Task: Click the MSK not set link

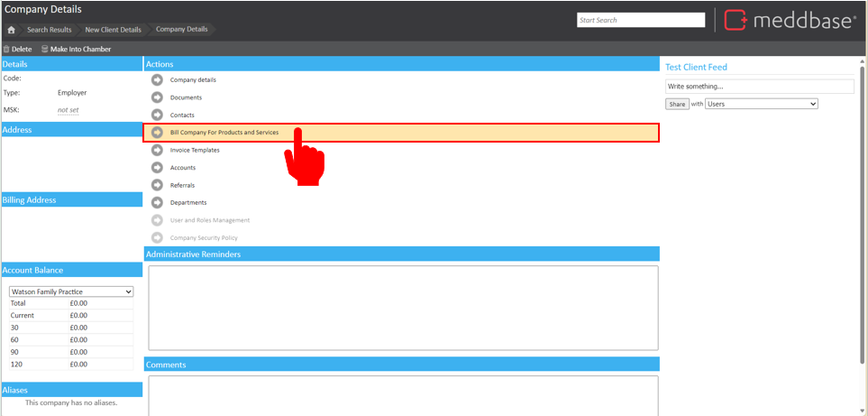Action: pyautogui.click(x=68, y=110)
